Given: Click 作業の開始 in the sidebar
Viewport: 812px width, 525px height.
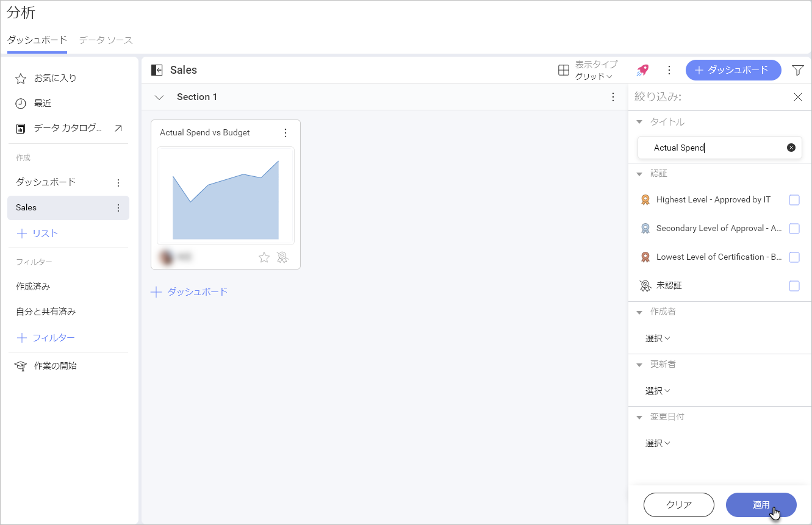Looking at the screenshot, I should pyautogui.click(x=56, y=366).
